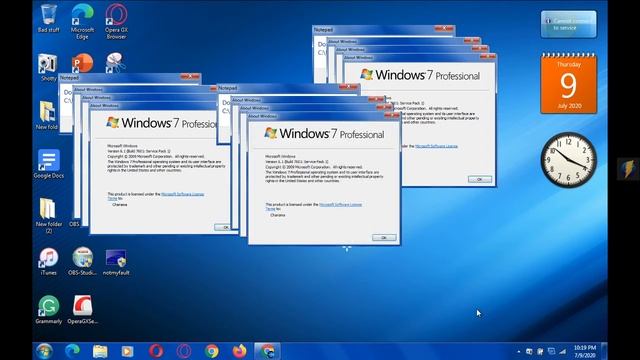Close the top-right Notepad window
The image size is (640, 360).
444,29
